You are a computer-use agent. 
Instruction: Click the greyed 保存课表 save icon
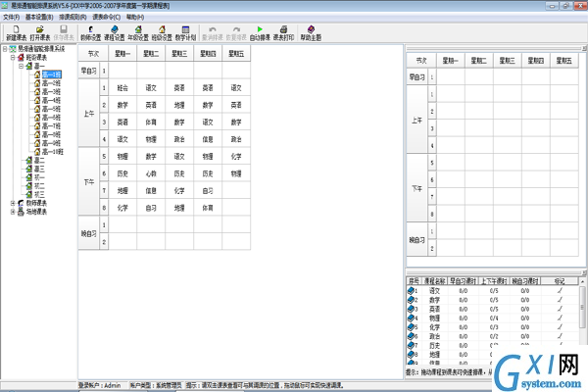click(x=64, y=32)
